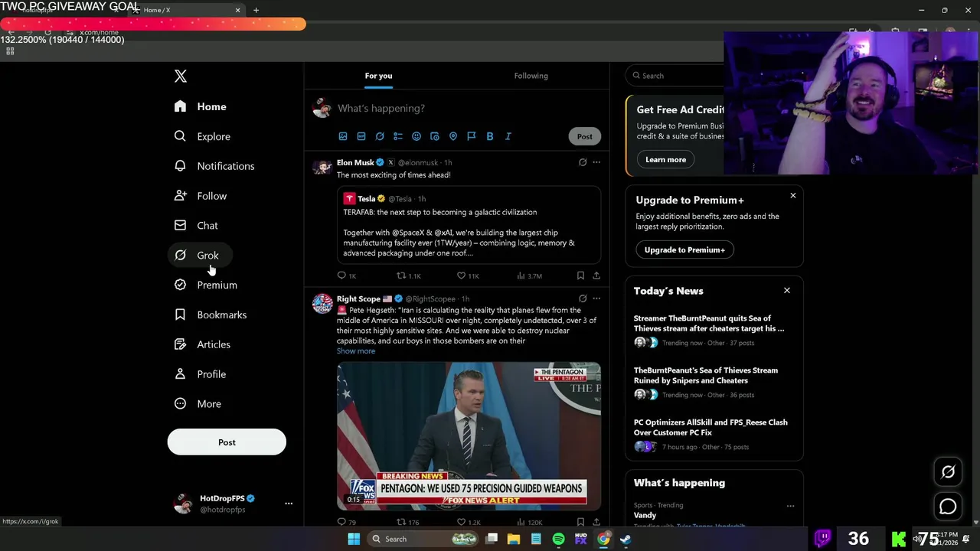
Task: Open Chat from the sidebar
Action: (x=197, y=226)
